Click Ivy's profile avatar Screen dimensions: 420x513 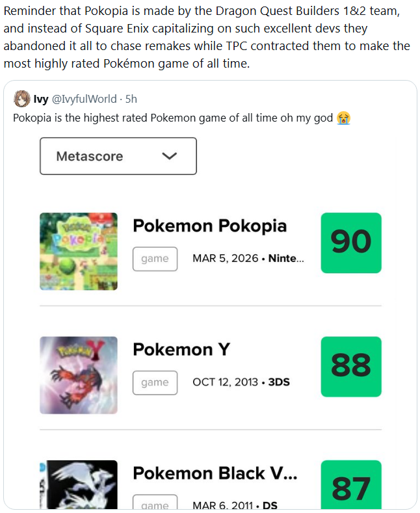(21, 99)
